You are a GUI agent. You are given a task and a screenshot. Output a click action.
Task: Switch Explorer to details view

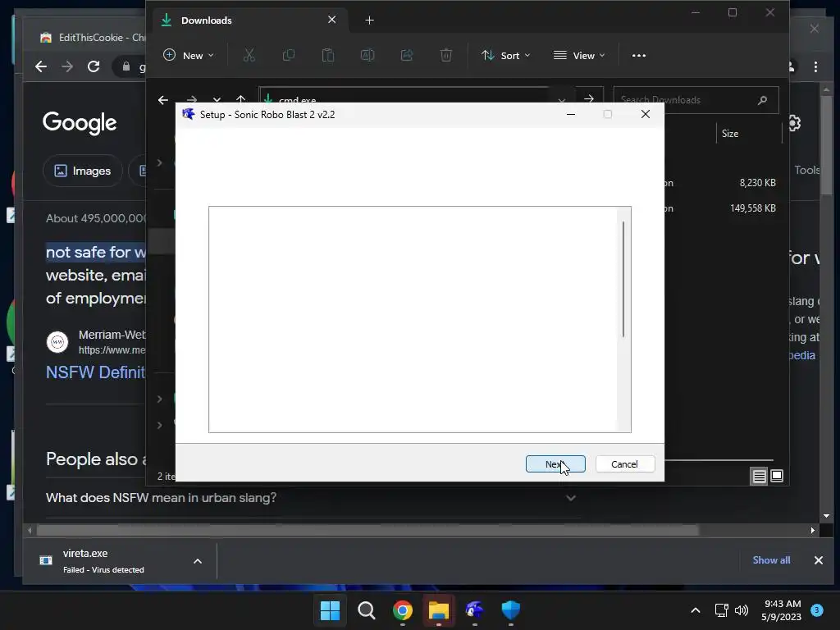pyautogui.click(x=759, y=476)
